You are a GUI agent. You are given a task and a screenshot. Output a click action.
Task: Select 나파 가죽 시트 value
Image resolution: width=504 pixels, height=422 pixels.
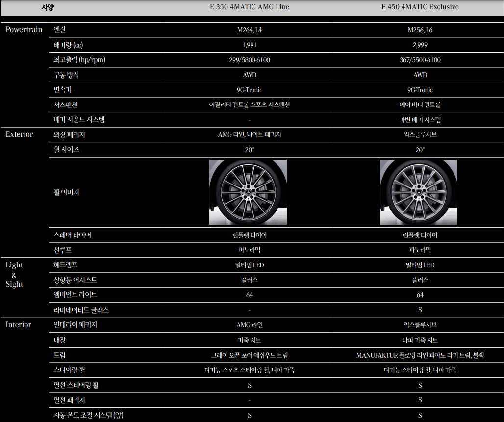click(420, 341)
